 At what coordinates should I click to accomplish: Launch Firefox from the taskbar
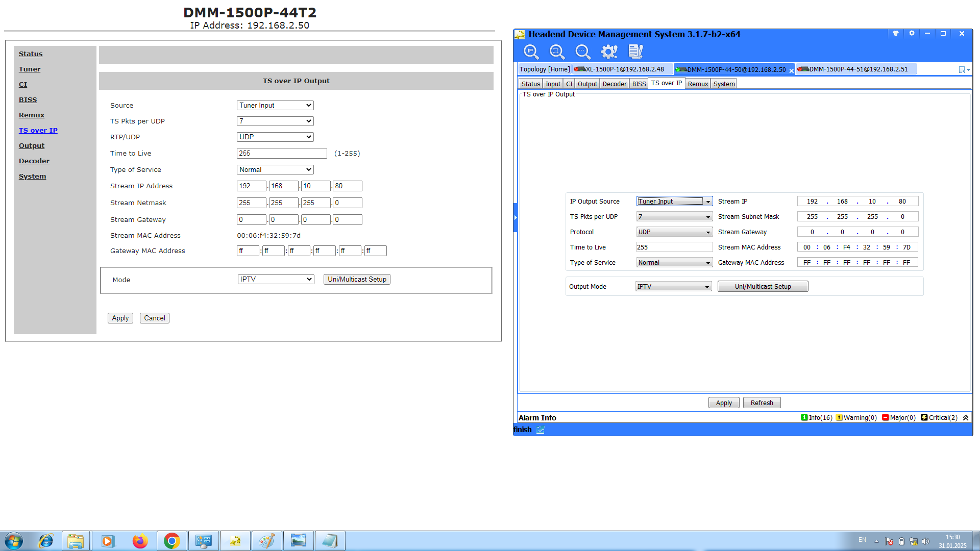pos(140,541)
